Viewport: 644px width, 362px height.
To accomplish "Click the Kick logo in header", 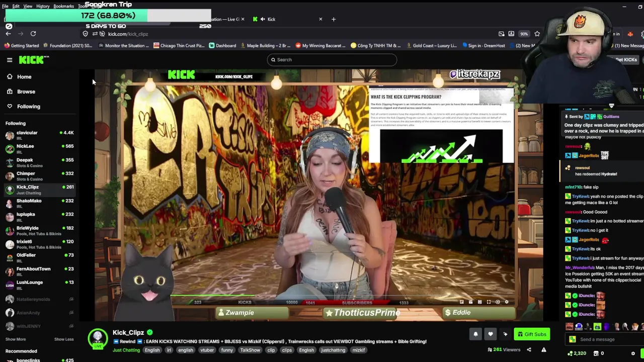I will pos(33,60).
